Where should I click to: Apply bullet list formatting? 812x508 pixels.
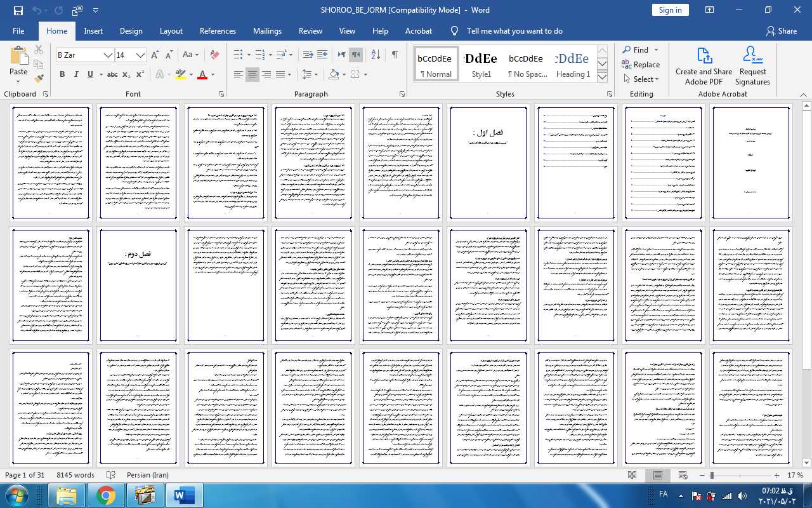pyautogui.click(x=238, y=55)
